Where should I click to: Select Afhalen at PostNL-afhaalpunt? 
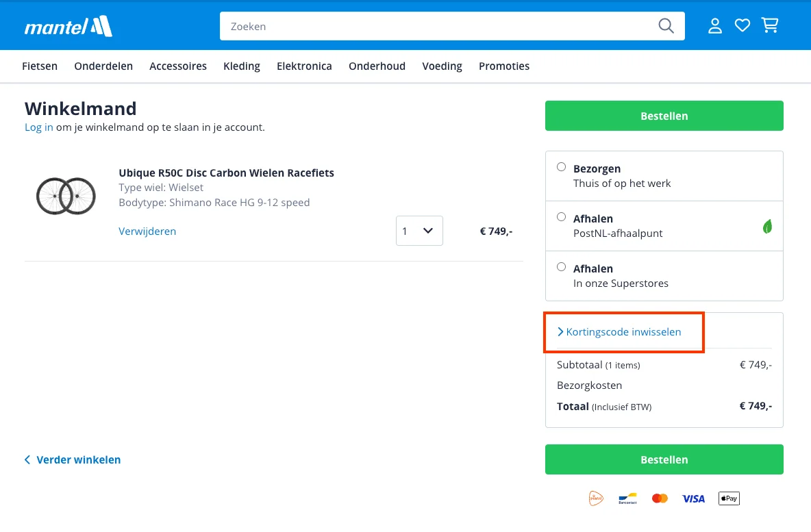click(x=561, y=217)
